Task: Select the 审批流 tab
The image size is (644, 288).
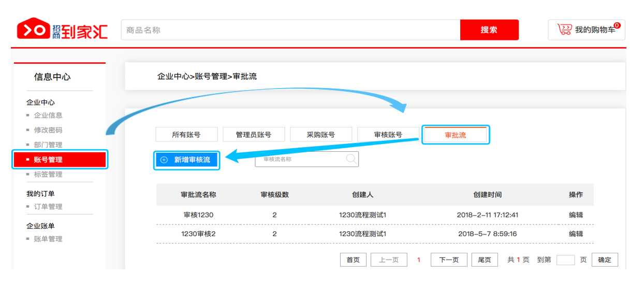Action: click(456, 135)
